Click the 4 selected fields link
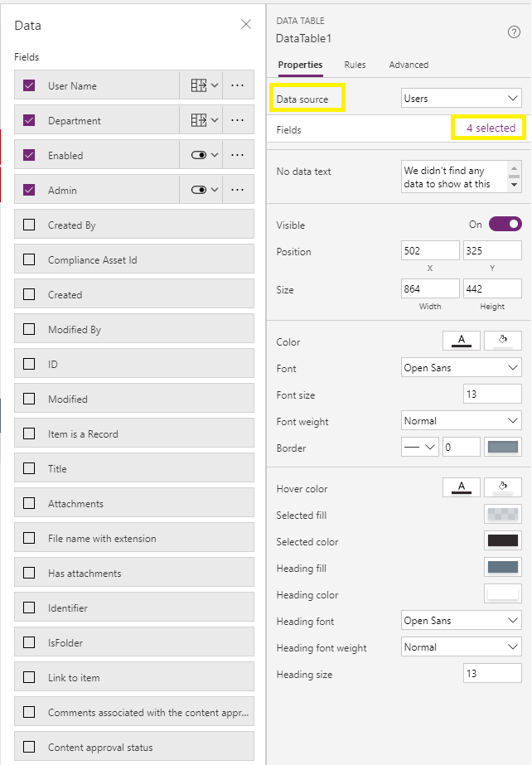532x765 pixels. [x=491, y=128]
